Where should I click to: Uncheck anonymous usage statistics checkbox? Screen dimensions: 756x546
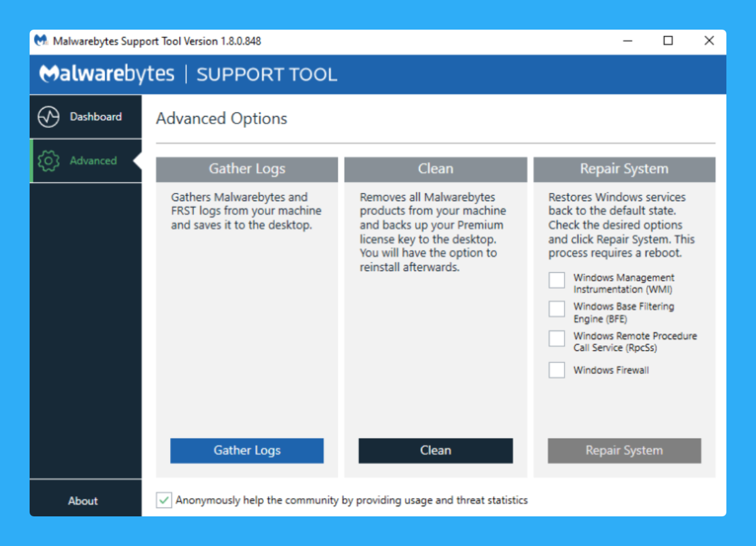pos(164,500)
